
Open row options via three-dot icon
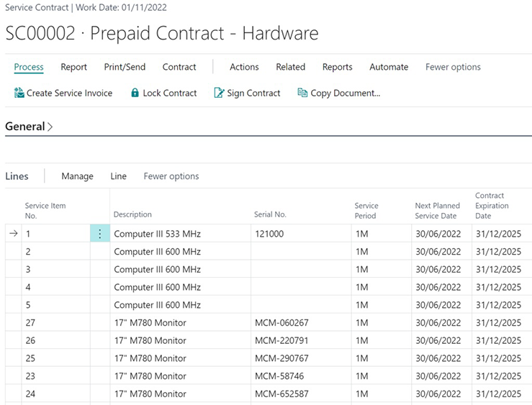(x=100, y=234)
